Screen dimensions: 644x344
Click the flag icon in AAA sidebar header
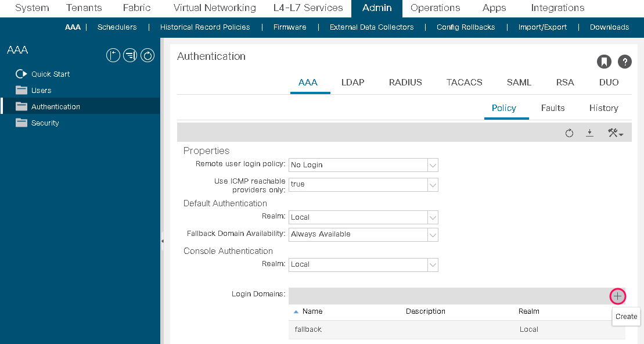113,55
